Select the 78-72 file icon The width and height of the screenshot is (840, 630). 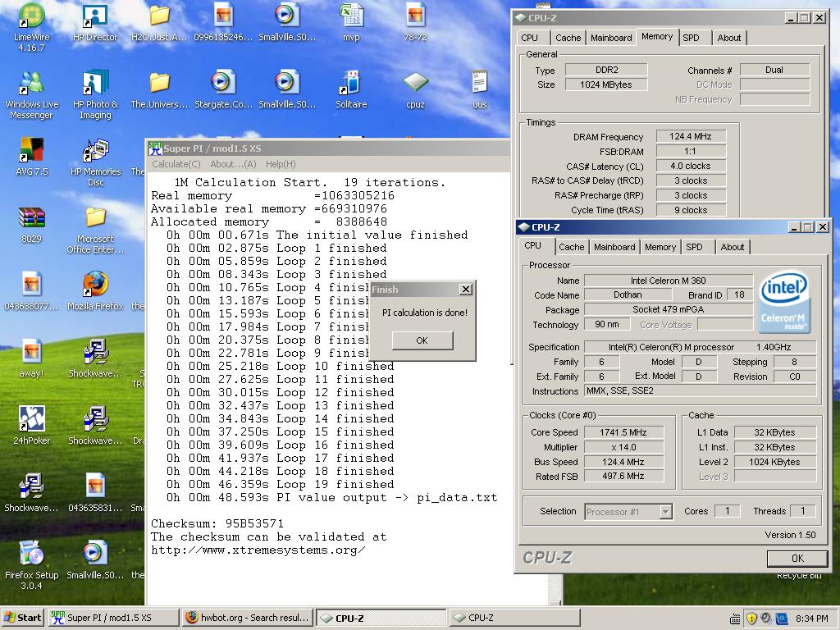click(416, 22)
